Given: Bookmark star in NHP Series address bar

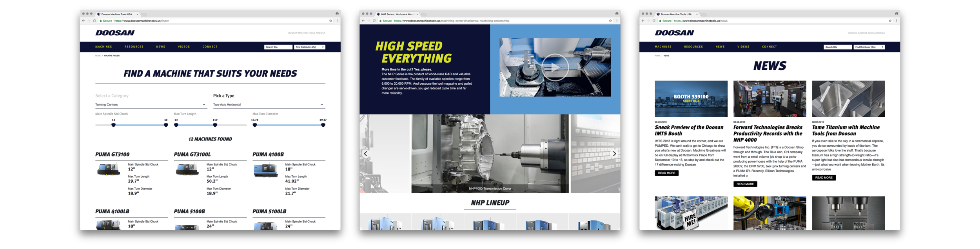Looking at the screenshot, I should tap(610, 21).
